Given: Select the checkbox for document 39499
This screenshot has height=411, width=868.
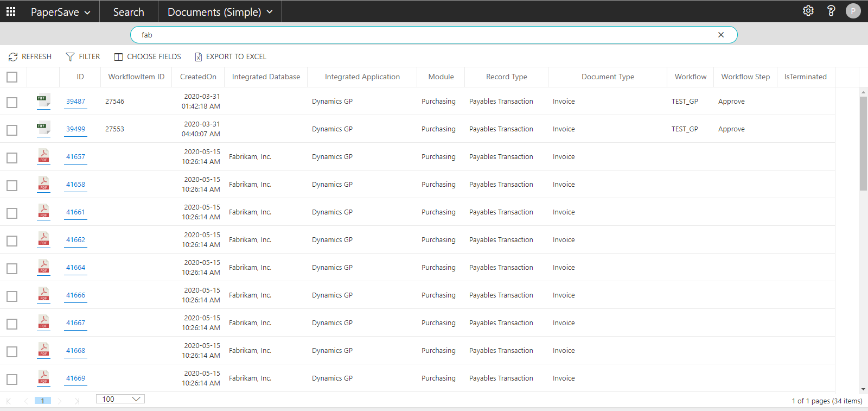Looking at the screenshot, I should click(12, 130).
